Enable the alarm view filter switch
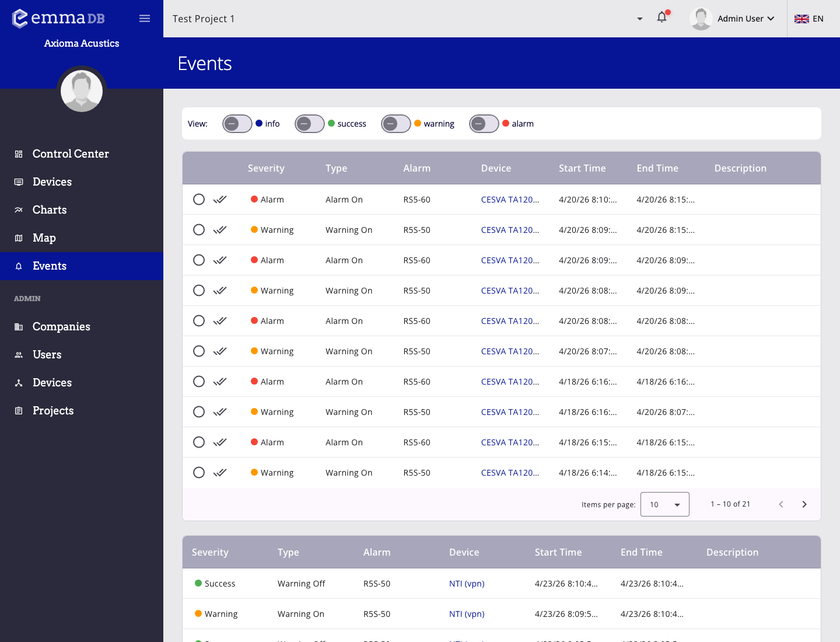Viewport: 840px width, 642px height. click(x=484, y=124)
